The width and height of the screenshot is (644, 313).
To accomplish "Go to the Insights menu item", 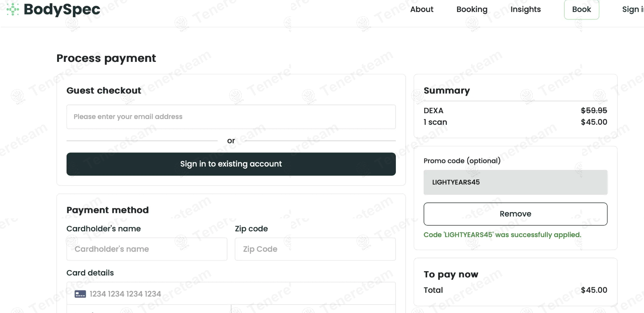I will tap(525, 9).
